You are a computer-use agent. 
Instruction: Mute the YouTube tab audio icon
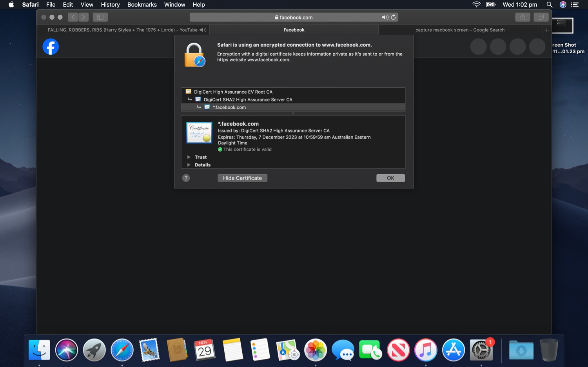[x=203, y=30]
